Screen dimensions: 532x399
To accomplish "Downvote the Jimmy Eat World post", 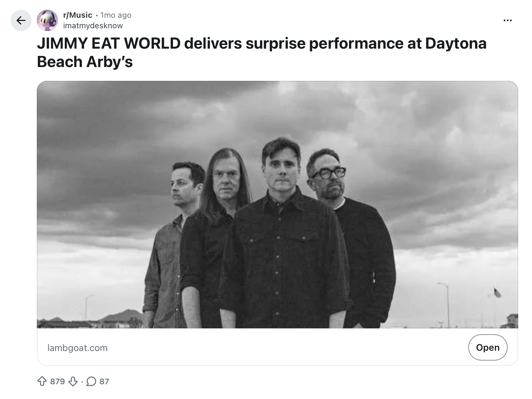I will coord(73,381).
